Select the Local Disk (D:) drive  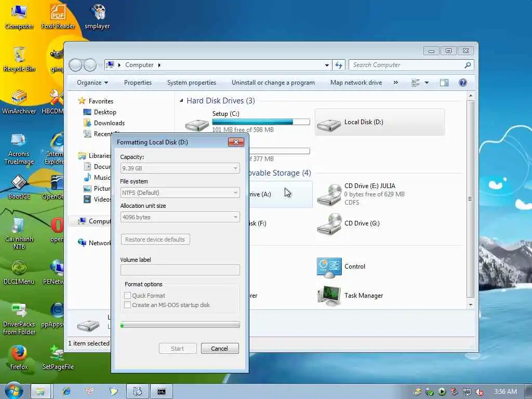(x=380, y=122)
